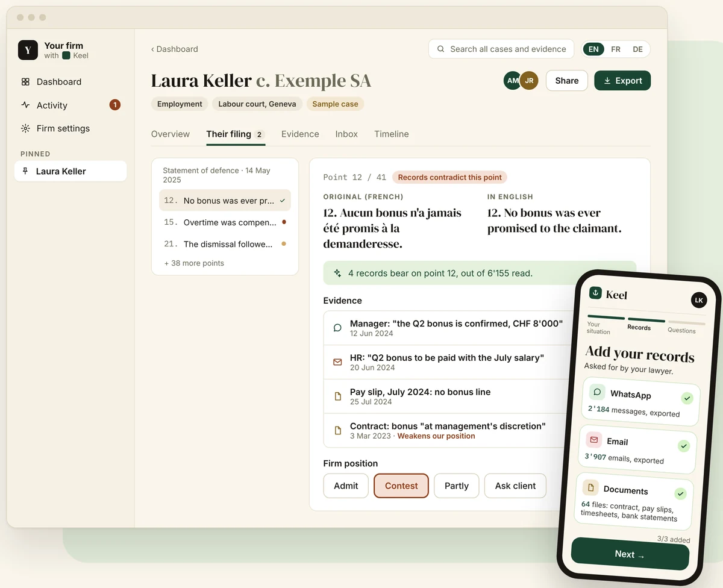Click the Documents icon on phone card
Screen dimensions: 723x588
pos(590,487)
